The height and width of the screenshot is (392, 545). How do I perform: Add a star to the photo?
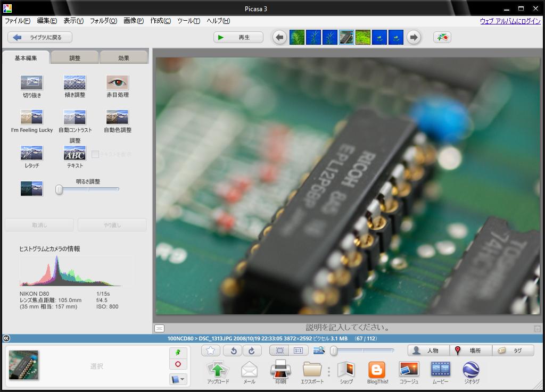(211, 351)
